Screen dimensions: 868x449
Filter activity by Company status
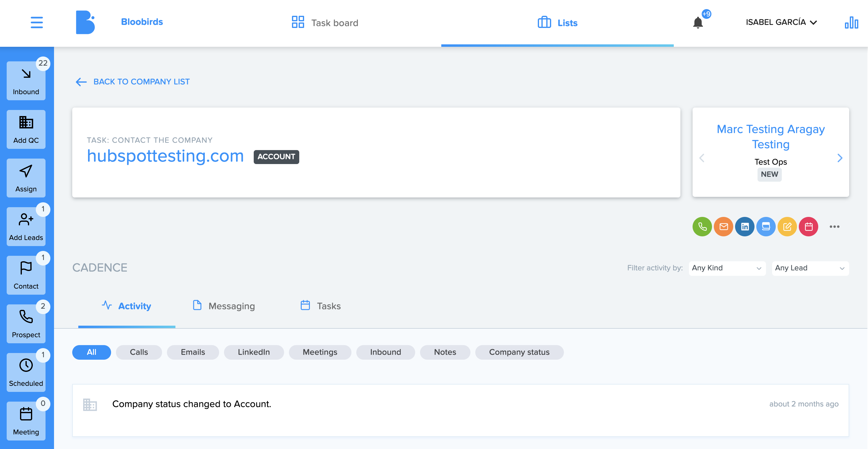point(519,352)
